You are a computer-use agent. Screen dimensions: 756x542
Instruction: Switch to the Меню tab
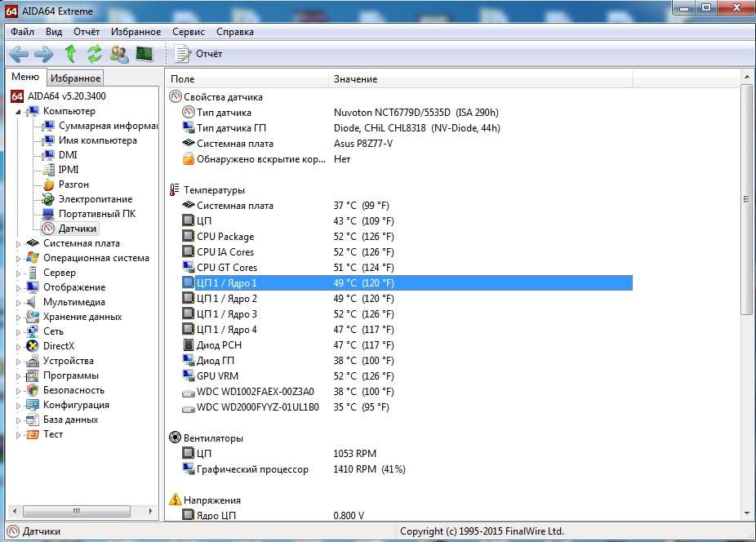[x=25, y=77]
